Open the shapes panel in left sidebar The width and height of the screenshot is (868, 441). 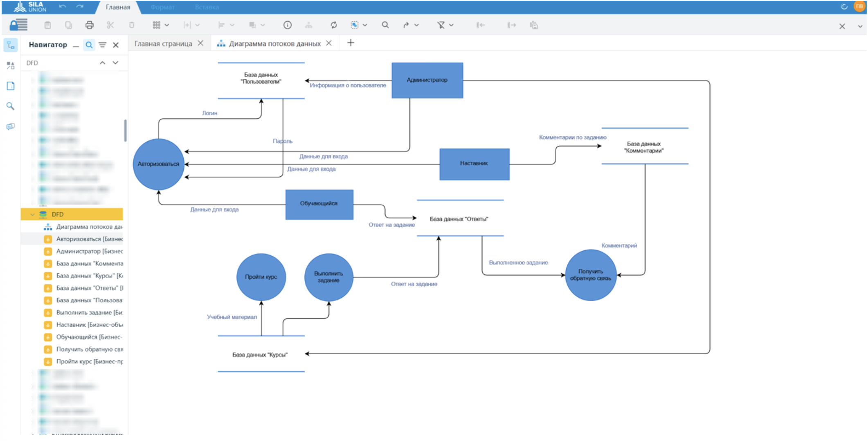pos(11,65)
